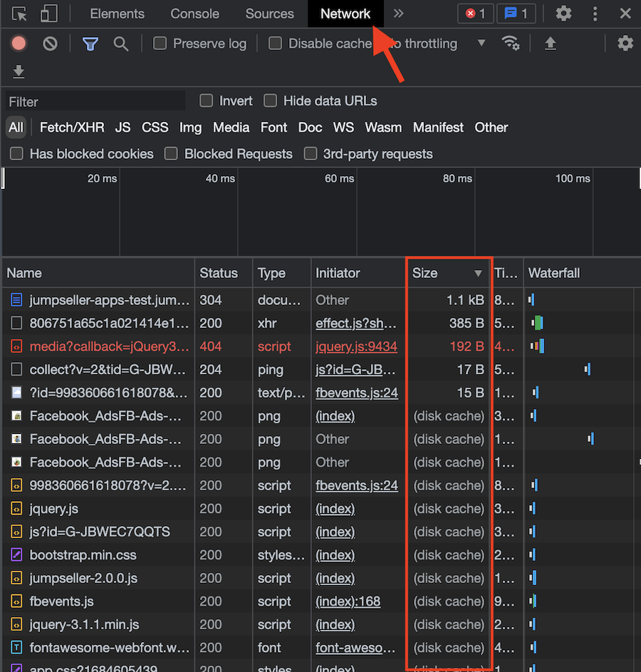
Task: Open the jquery.js:9434 initiator link
Action: (356, 346)
